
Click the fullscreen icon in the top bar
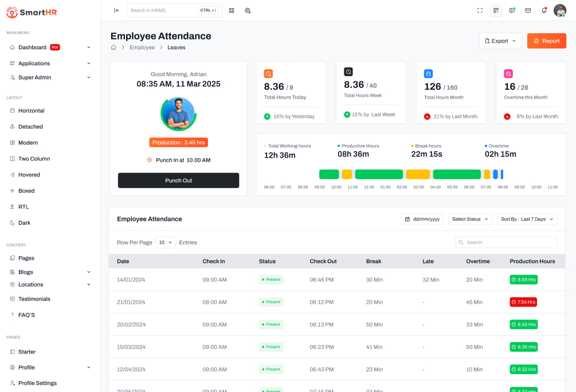480,10
